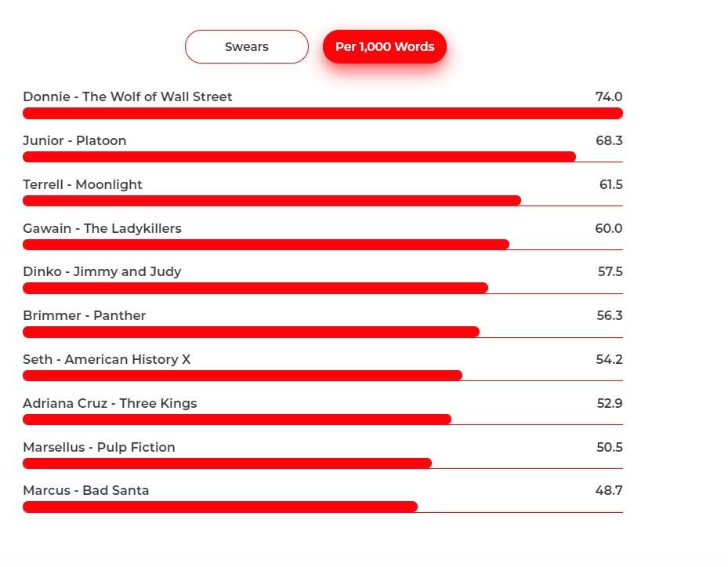The image size is (728, 567).
Task: Select the Adriana Cruz - Three Kings bar
Action: [237, 419]
